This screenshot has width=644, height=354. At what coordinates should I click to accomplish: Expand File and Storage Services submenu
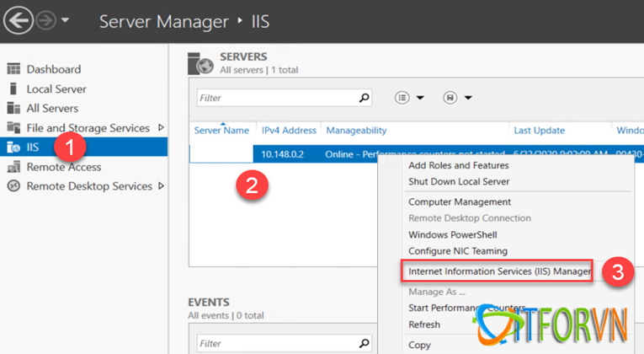[x=158, y=127]
